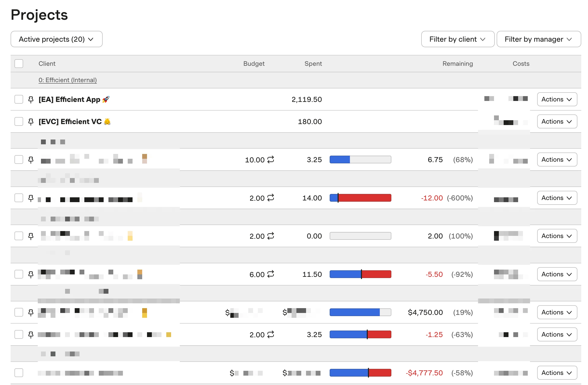Open Active projects (20) dropdown
Image resolution: width=588 pixels, height=385 pixels.
57,39
